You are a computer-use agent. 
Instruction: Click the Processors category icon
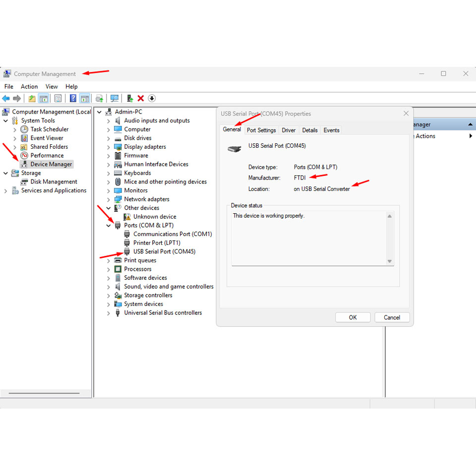coord(118,269)
